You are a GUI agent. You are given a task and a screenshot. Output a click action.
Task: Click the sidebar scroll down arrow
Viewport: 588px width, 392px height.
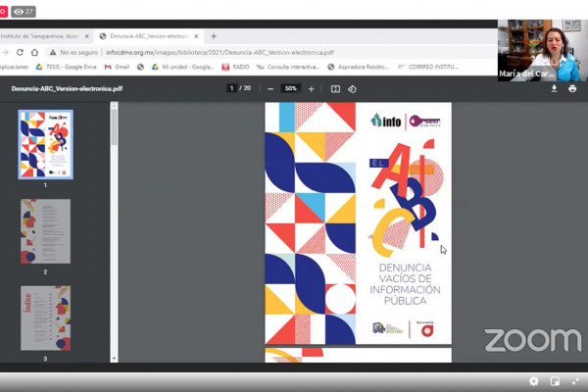114,359
